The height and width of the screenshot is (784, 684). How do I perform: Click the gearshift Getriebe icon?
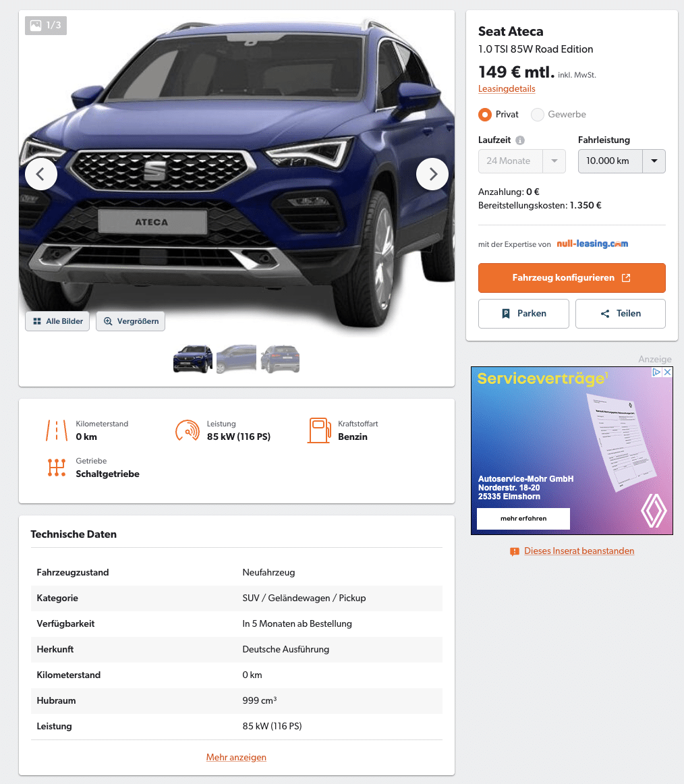[57, 468]
